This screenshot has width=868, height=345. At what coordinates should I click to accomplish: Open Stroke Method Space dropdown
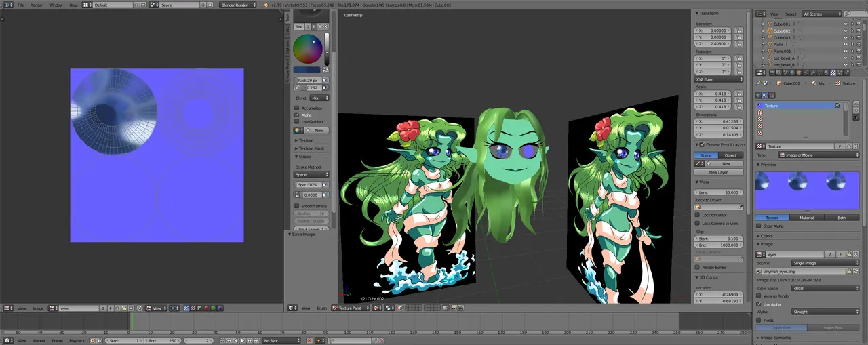tap(312, 175)
